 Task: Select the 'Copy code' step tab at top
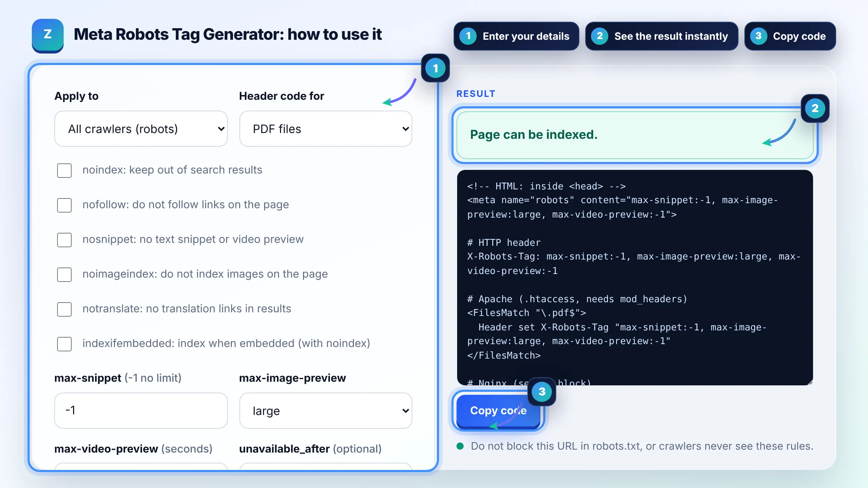click(x=790, y=36)
